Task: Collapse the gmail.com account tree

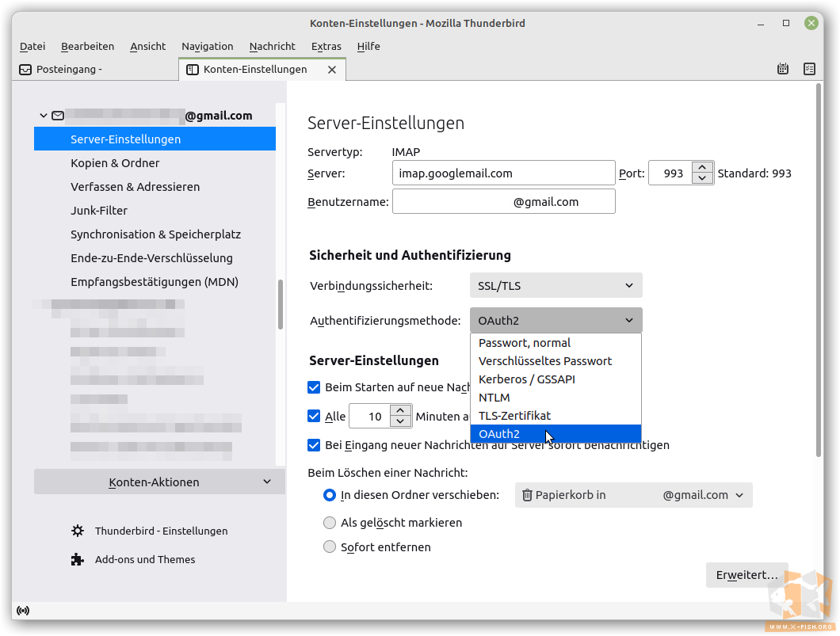Action: (x=44, y=116)
